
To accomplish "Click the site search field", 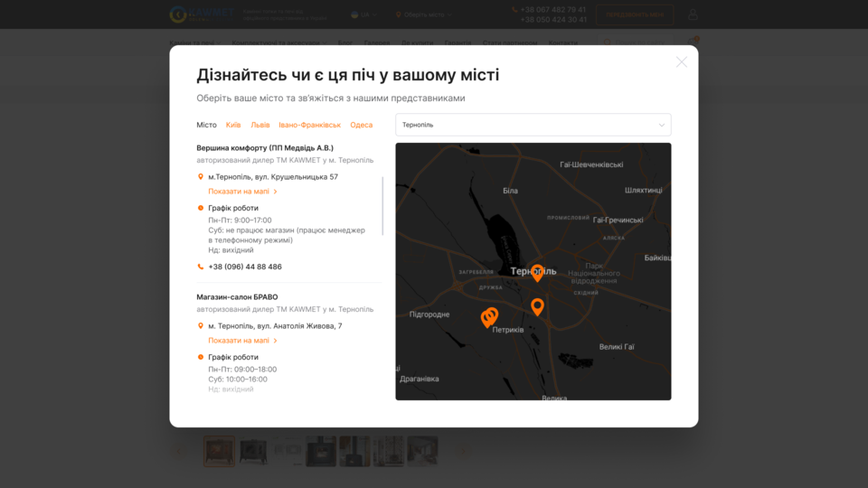I will pos(635,42).
